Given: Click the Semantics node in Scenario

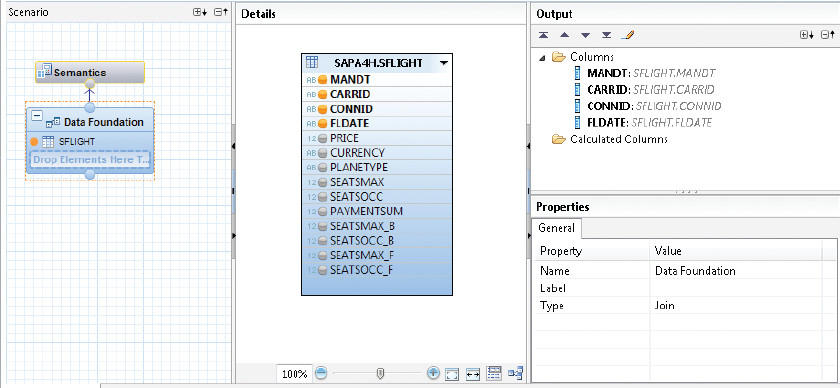Looking at the screenshot, I should click(x=90, y=72).
